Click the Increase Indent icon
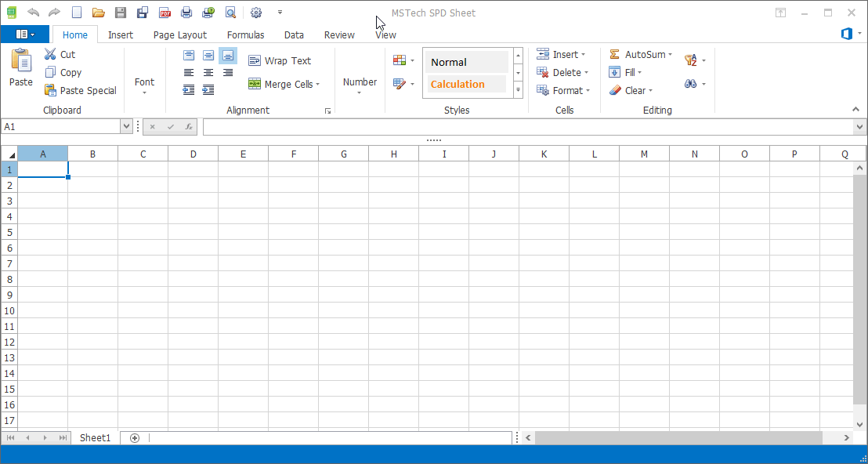868x464 pixels. (x=208, y=90)
